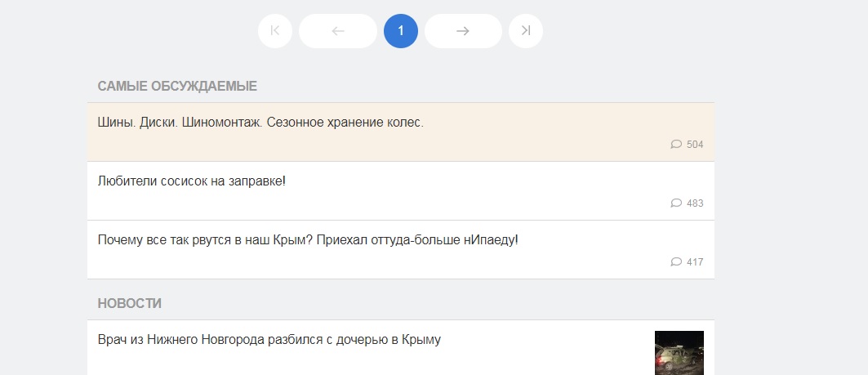Open the Любители сосисок на заправке topic
Viewport: 868px width, 375px height.
coord(191,181)
